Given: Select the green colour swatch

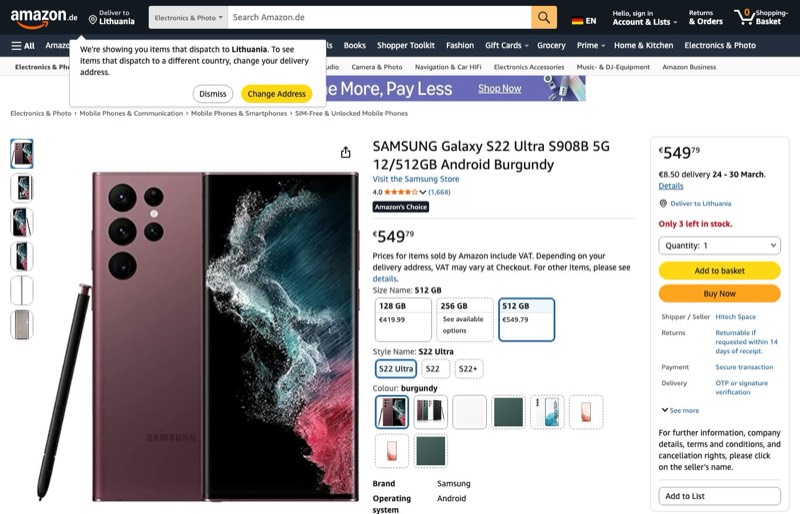Looking at the screenshot, I should (x=508, y=411).
